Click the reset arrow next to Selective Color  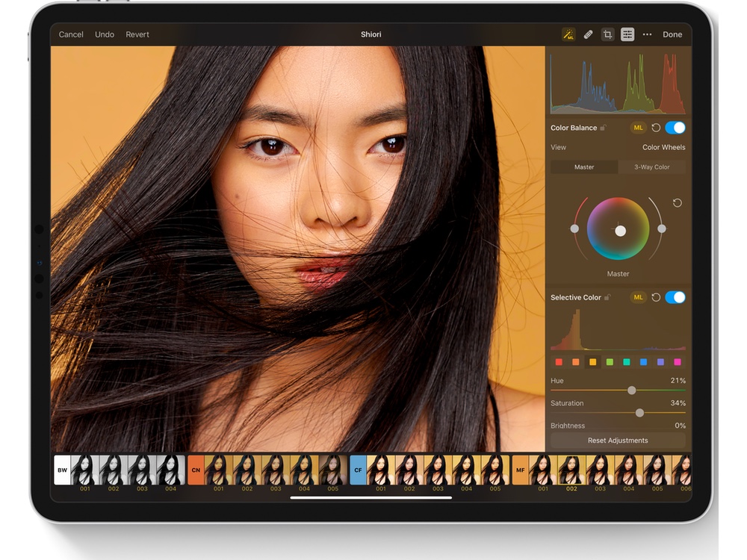pos(657,297)
